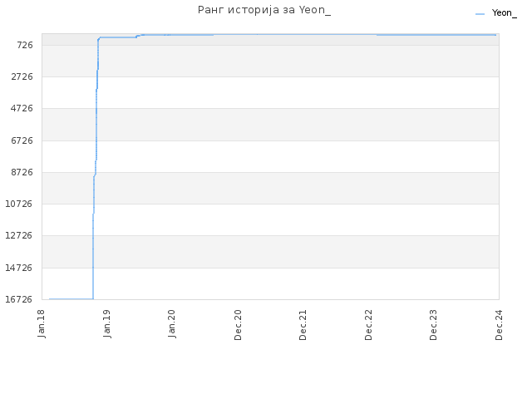
Task: Click the 6726 y-axis label
Action: (x=22, y=140)
